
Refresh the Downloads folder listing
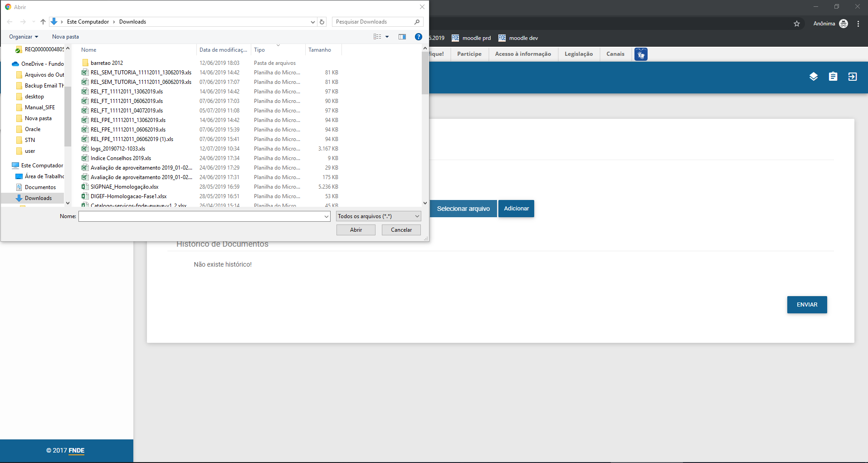[322, 22]
